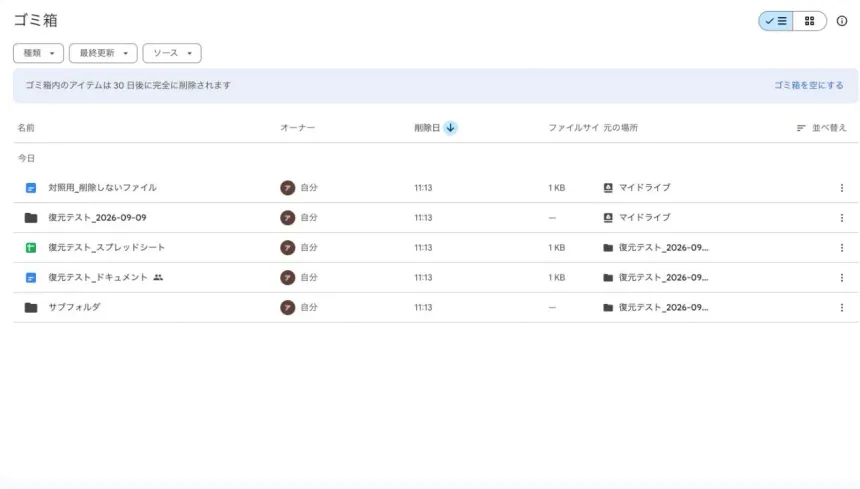Click owner avatar in 対照用_削除しないファイル row
The height and width of the screenshot is (489, 860).
click(x=287, y=187)
